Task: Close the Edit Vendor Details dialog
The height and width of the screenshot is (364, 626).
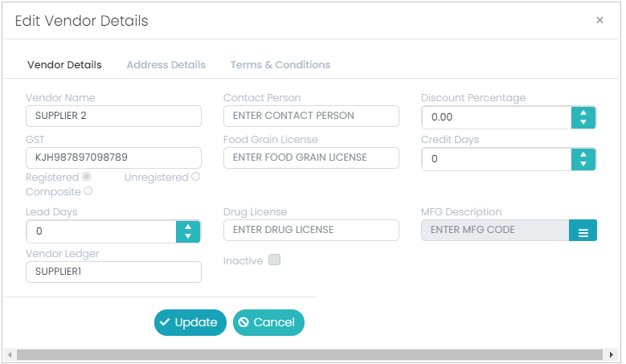Action: tap(599, 20)
